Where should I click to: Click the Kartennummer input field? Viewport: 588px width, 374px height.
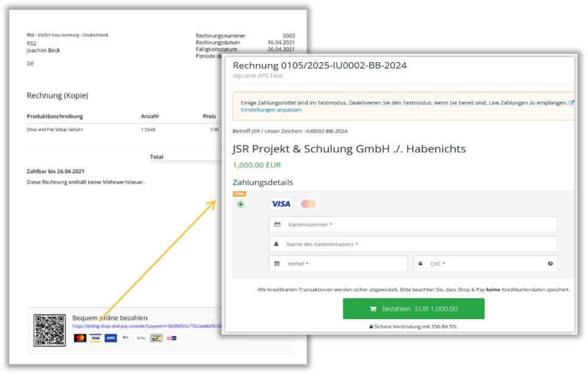413,224
